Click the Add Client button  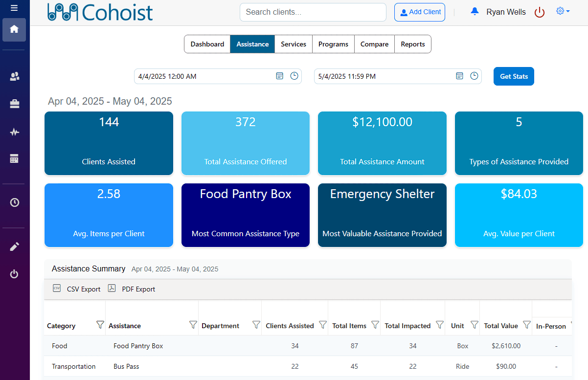[x=419, y=12]
